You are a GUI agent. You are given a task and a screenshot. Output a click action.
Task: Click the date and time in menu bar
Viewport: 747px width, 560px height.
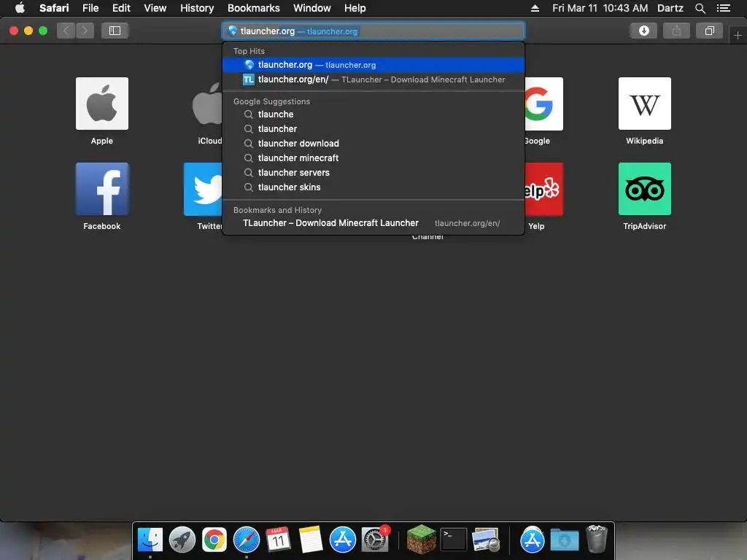point(600,8)
